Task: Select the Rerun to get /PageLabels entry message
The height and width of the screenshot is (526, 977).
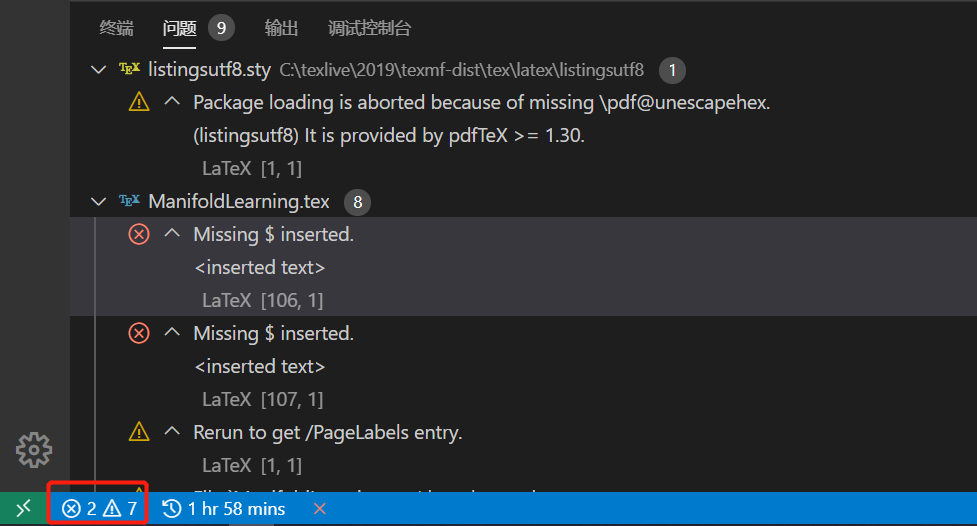Action: (x=327, y=432)
